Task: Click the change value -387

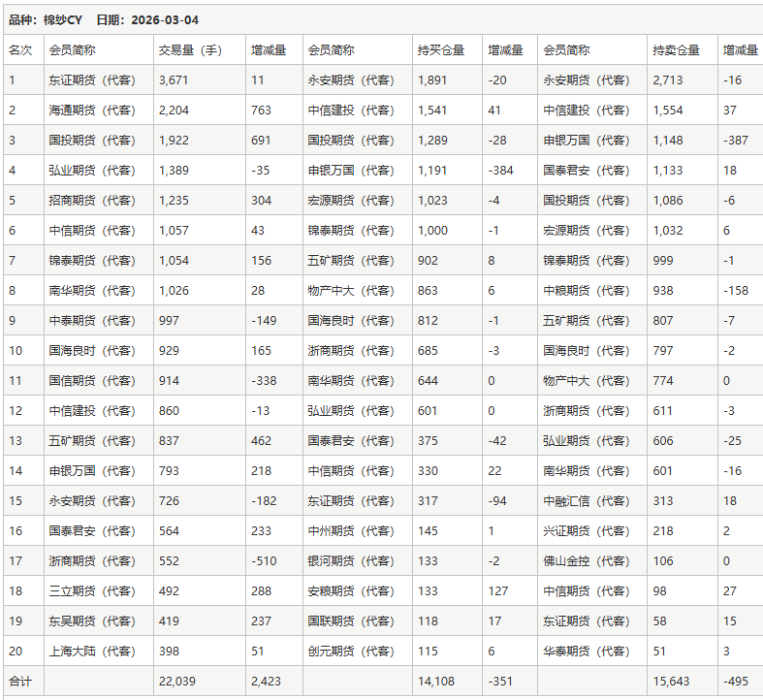Action: coord(735,141)
